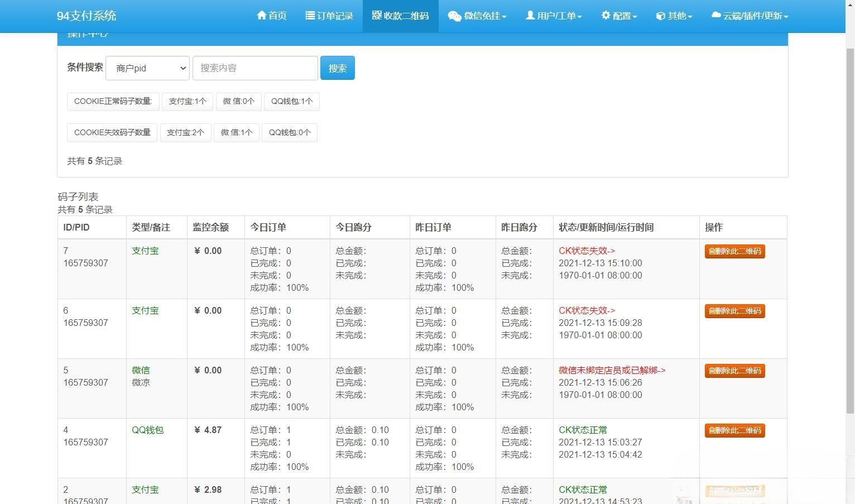Click the CK状态失效 status in row 6

pos(587,311)
